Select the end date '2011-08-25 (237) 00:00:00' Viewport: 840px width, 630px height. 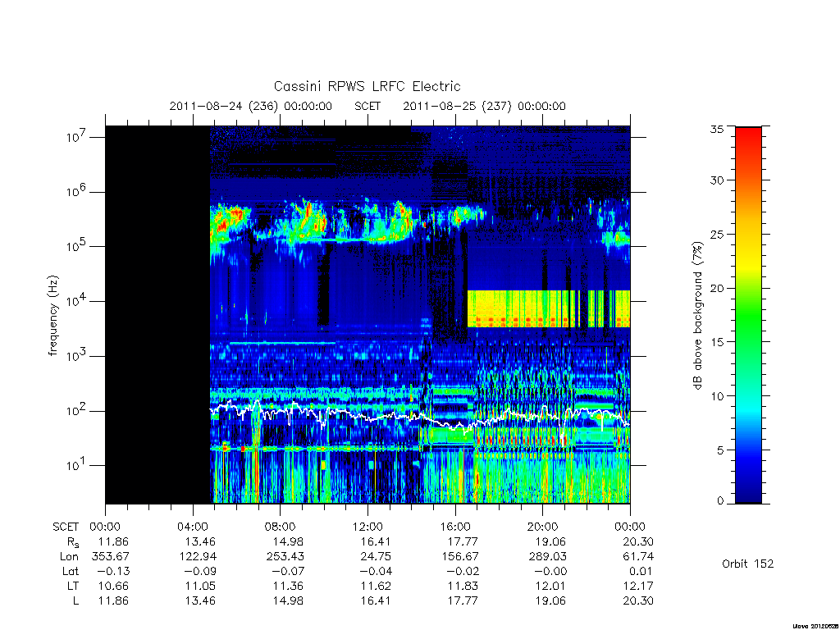click(x=484, y=106)
